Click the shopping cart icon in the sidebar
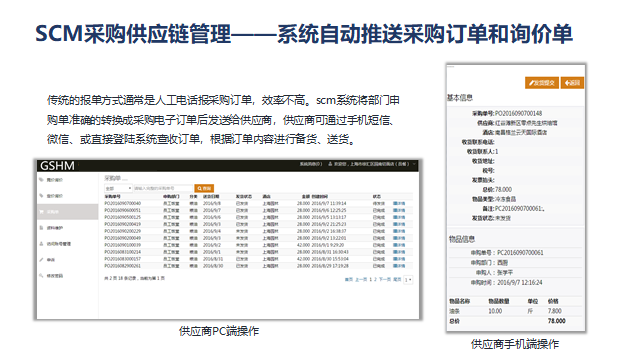Viewport: 640px width, 360px height. pyautogui.click(x=41, y=212)
